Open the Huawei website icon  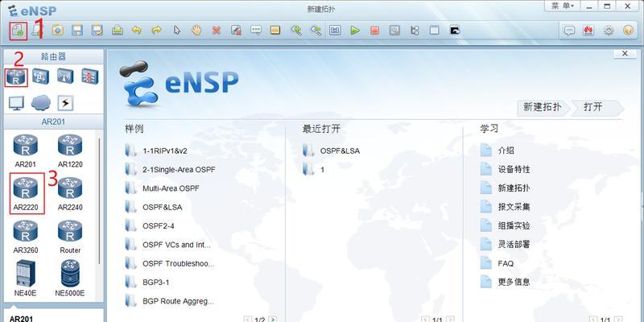coord(588,31)
